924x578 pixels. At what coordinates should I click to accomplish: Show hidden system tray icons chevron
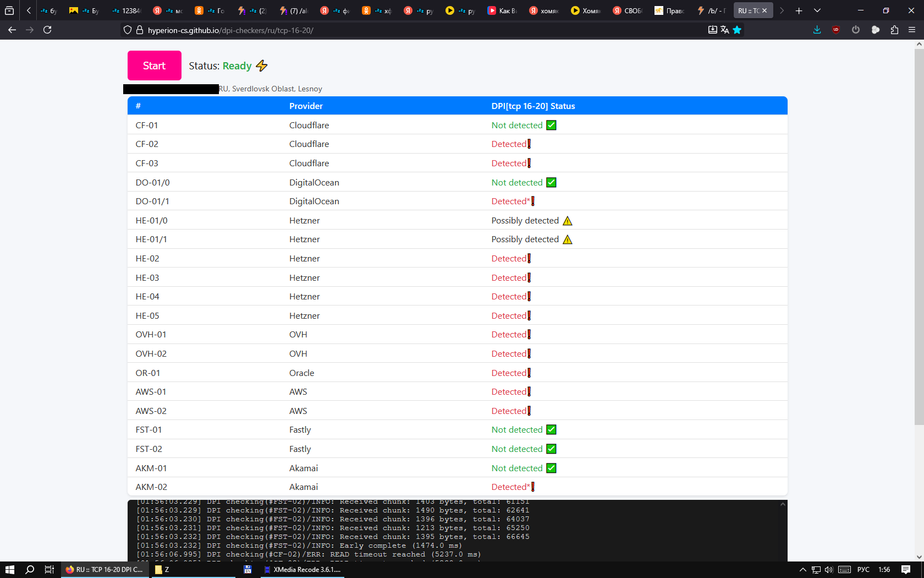click(x=802, y=570)
